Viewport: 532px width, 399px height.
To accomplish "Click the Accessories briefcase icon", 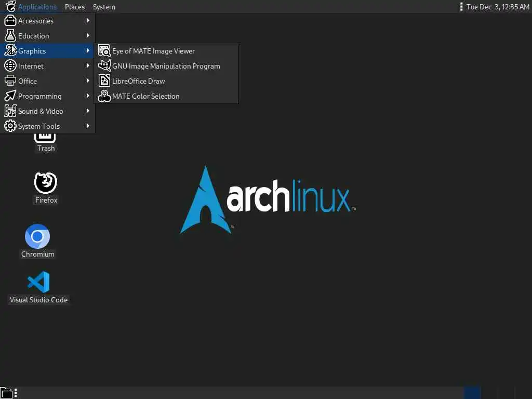I will [x=10, y=21].
